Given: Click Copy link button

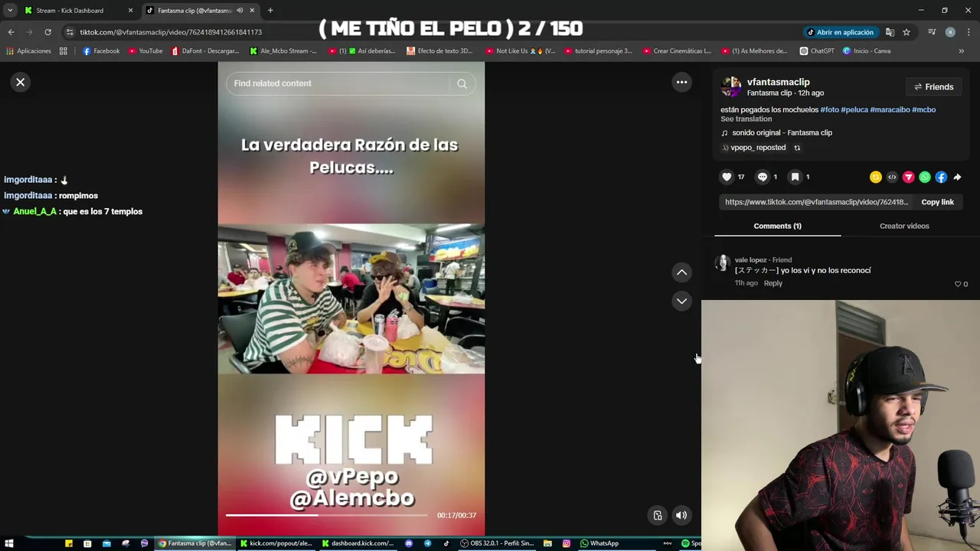Looking at the screenshot, I should [x=937, y=202].
